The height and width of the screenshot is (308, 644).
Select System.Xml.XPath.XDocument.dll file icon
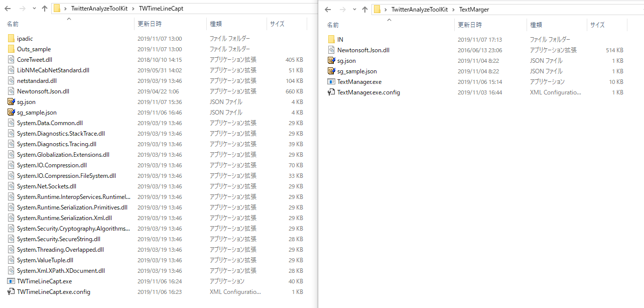11,271
